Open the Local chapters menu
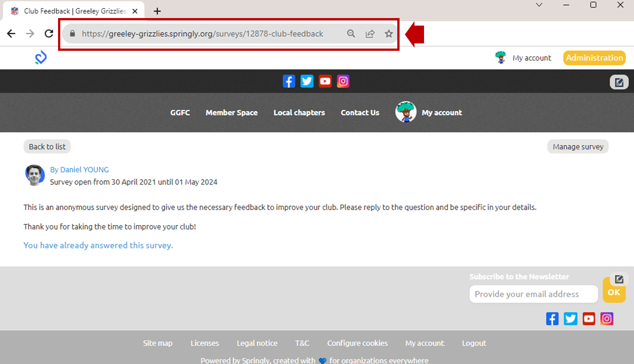Screen dimensions: 634x364 (x=299, y=113)
